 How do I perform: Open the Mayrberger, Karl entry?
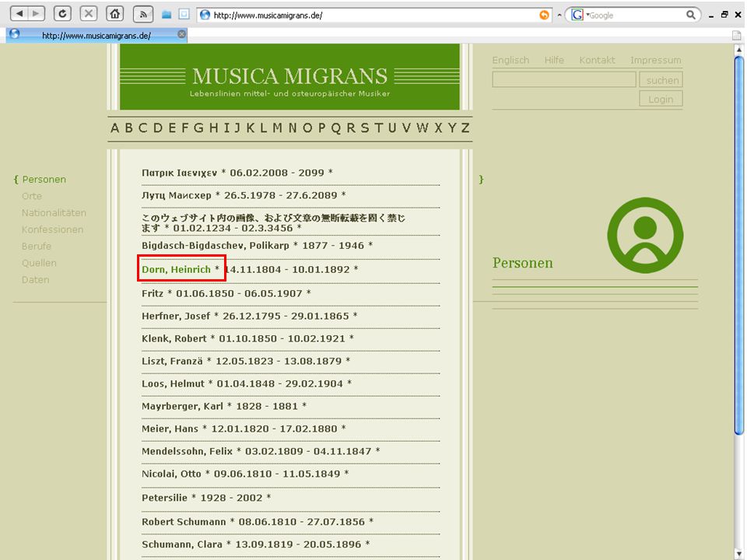tap(182, 406)
